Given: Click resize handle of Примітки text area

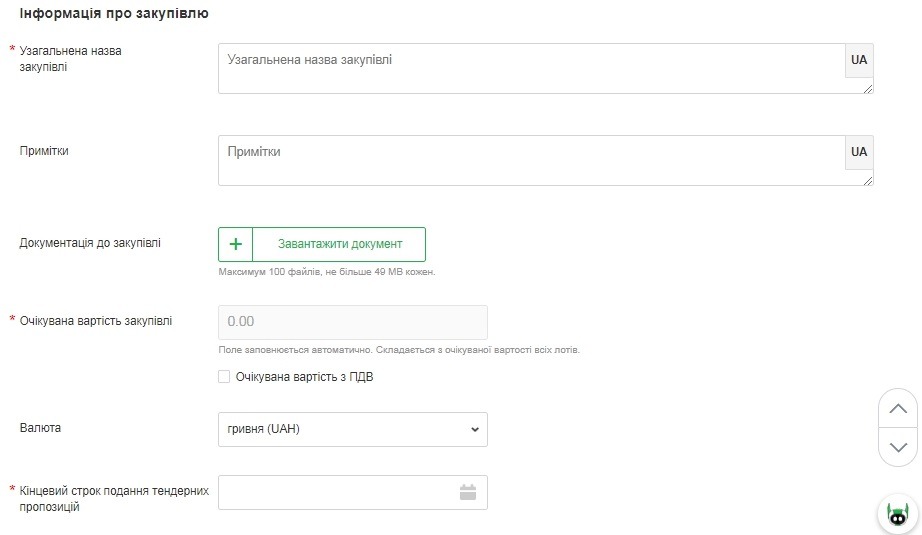Looking at the screenshot, I should [868, 180].
